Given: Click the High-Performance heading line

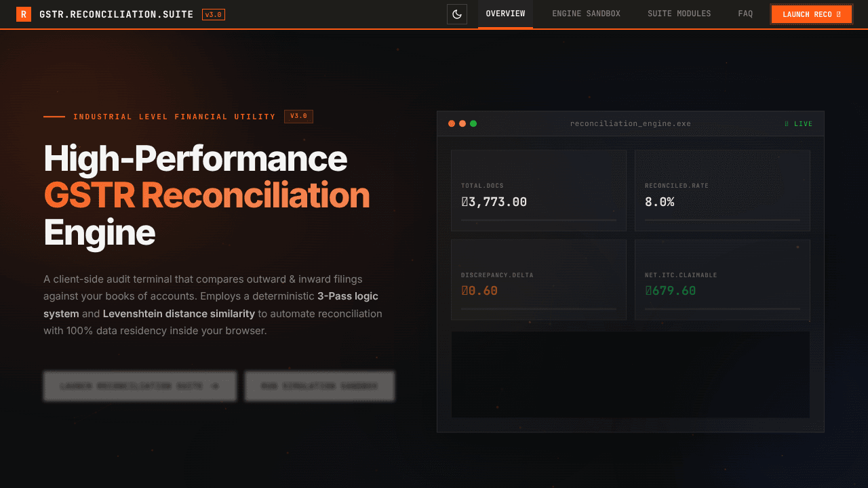Looking at the screenshot, I should click(195, 159).
